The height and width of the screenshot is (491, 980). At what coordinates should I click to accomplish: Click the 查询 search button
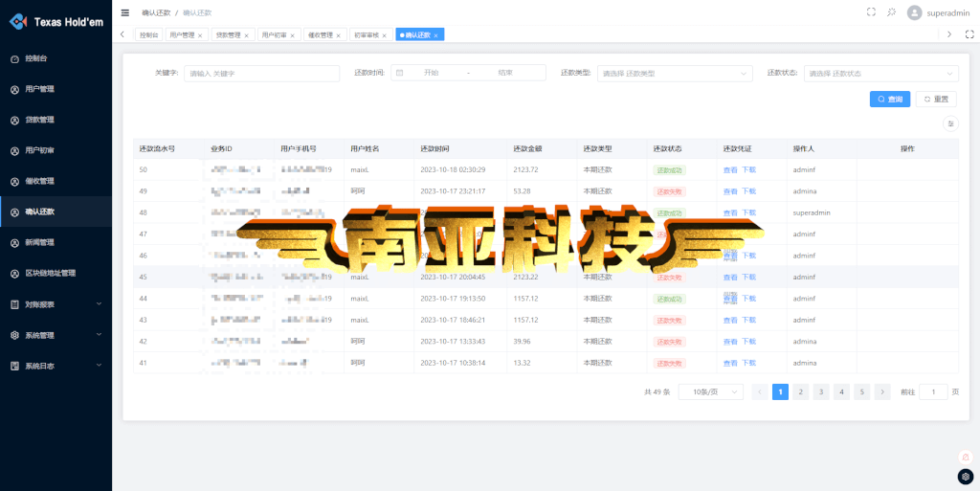tap(890, 99)
